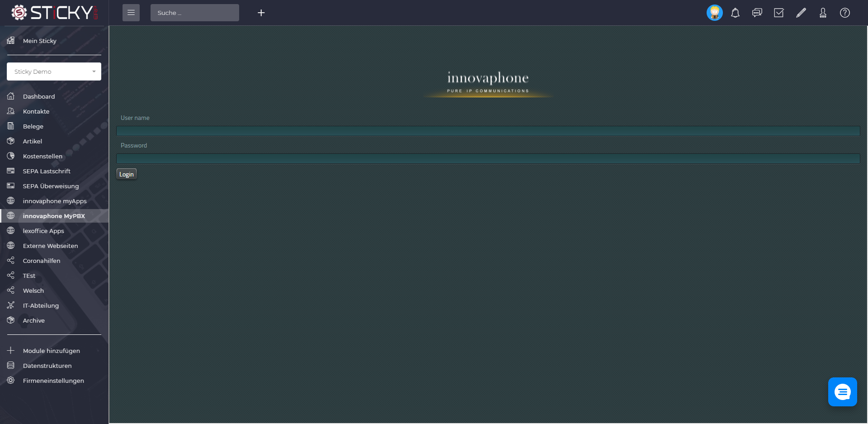
Task: Click into the User name field
Action: click(x=488, y=131)
